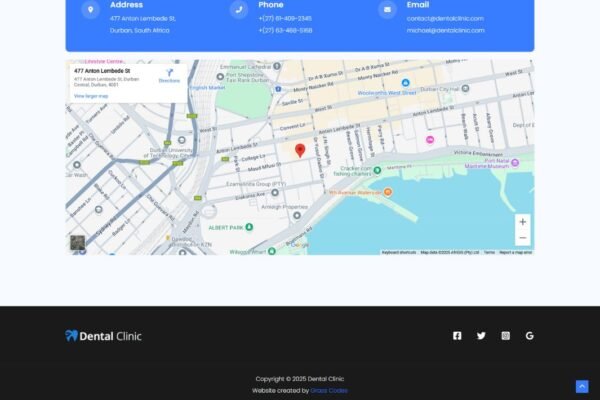The height and width of the screenshot is (400, 600).
Task: Click the Address heading
Action: tap(126, 5)
